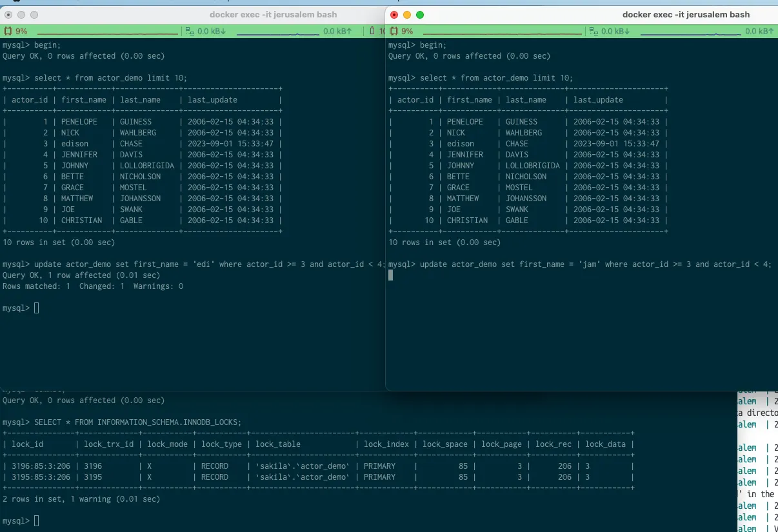Click the 'select * from actor_demo limit 10;' command in the left terminal
This screenshot has height=532, width=778.
(x=111, y=78)
